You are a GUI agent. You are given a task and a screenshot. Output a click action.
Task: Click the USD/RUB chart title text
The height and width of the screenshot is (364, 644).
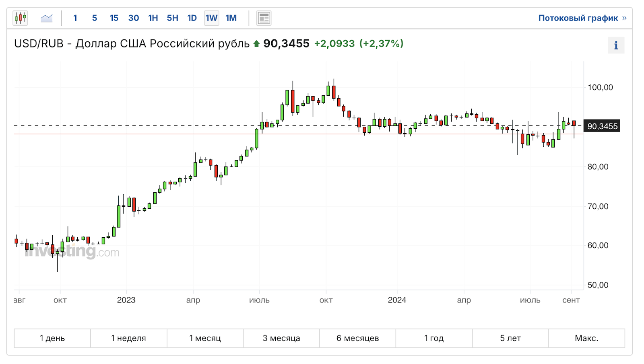(132, 43)
